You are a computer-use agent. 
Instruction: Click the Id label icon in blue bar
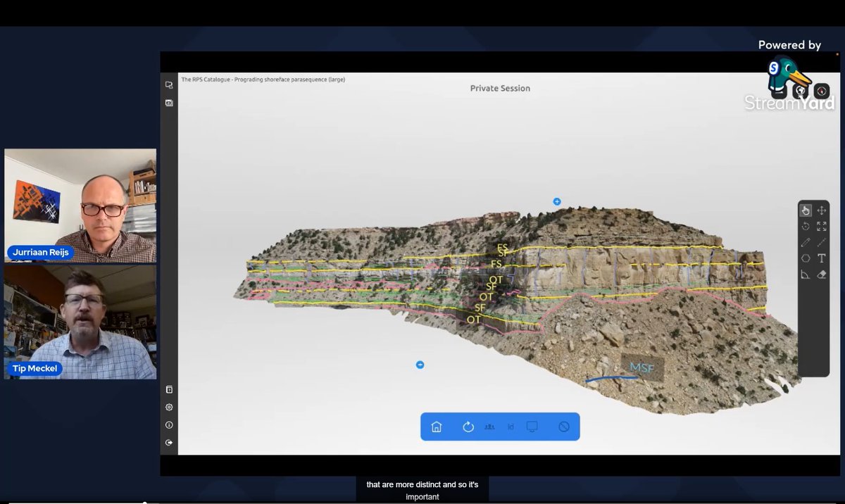(x=511, y=427)
